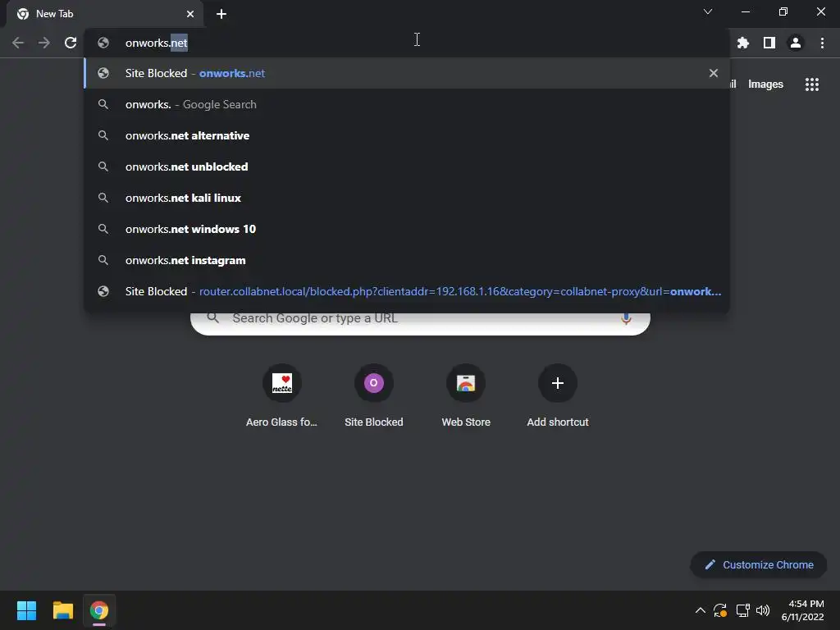Choose 'onworks.net kali linux' suggestion
Viewport: 840px width, 630px height.
coord(407,198)
